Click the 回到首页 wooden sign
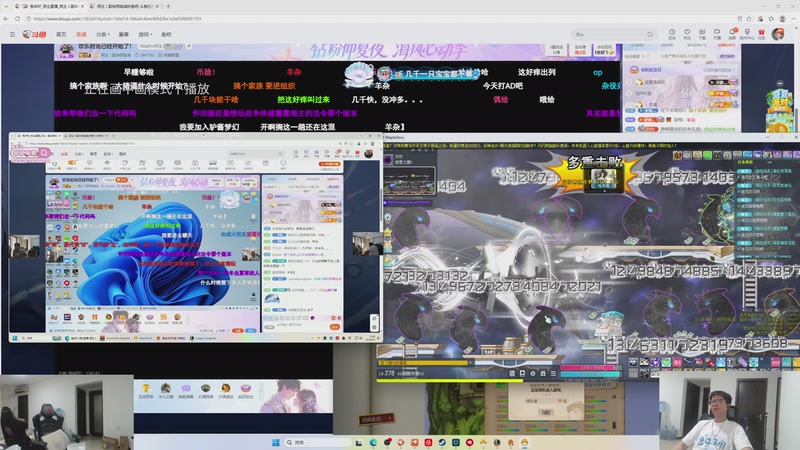The width and height of the screenshot is (800, 450). (x=376, y=419)
